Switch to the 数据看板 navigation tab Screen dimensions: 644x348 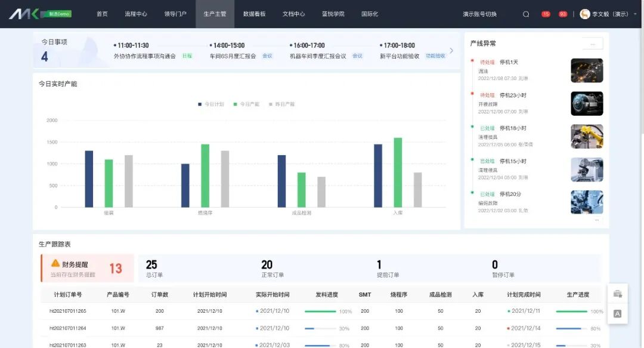pos(254,14)
